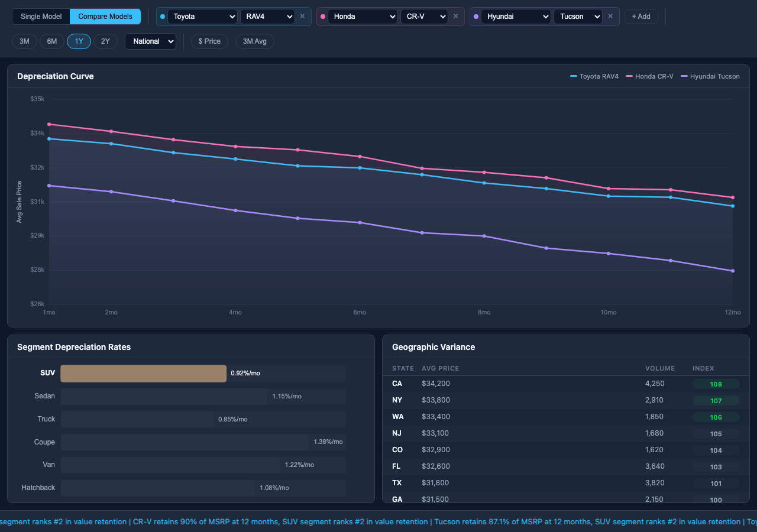Enable the 2Y time range
The height and width of the screenshot is (532, 757).
coord(105,41)
